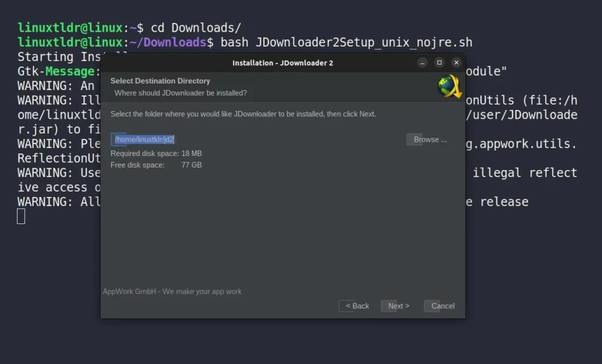The width and height of the screenshot is (602, 364).
Task: Click 'Where should JDownloader be installed?' text
Action: 180,93
